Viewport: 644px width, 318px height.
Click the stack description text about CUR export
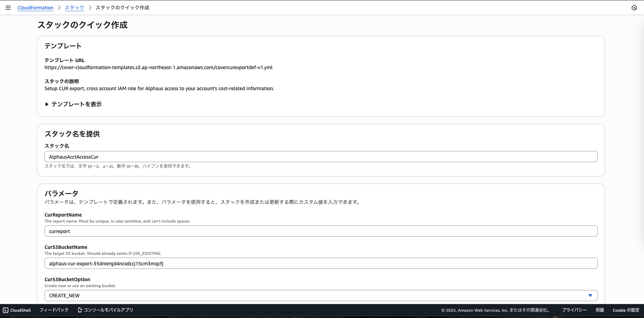pyautogui.click(x=159, y=88)
